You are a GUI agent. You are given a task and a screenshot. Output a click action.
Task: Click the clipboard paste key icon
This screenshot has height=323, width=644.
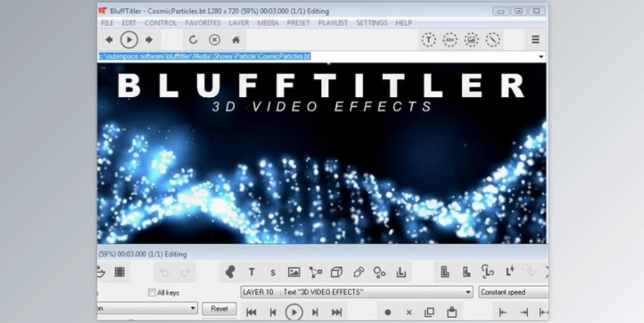click(x=452, y=312)
